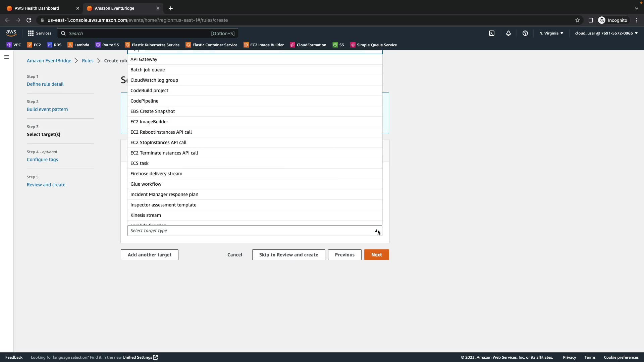Image resolution: width=644 pixels, height=362 pixels.
Task: Go to Define rule detail step
Action: [45, 84]
